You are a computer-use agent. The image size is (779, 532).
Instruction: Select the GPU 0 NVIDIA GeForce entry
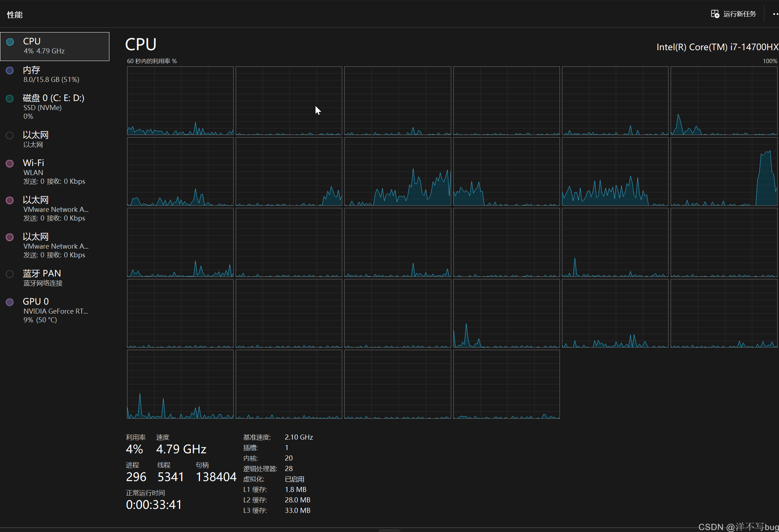[x=54, y=310]
